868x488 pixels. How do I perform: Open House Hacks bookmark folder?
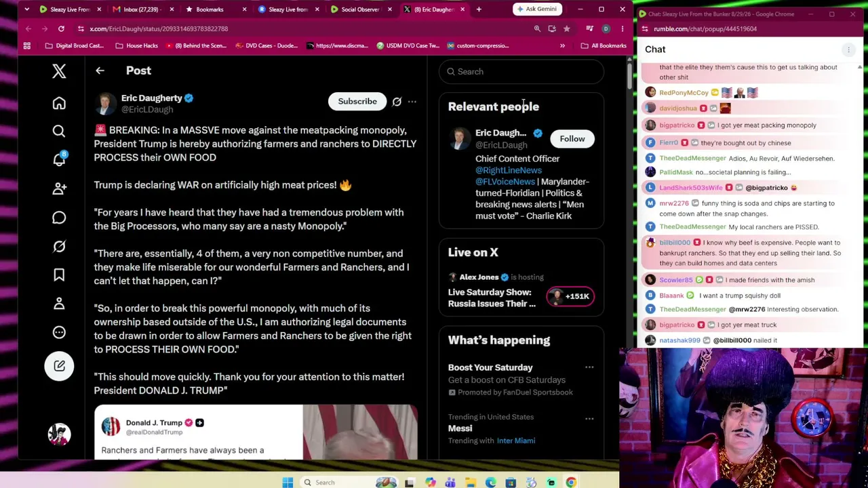tap(137, 46)
